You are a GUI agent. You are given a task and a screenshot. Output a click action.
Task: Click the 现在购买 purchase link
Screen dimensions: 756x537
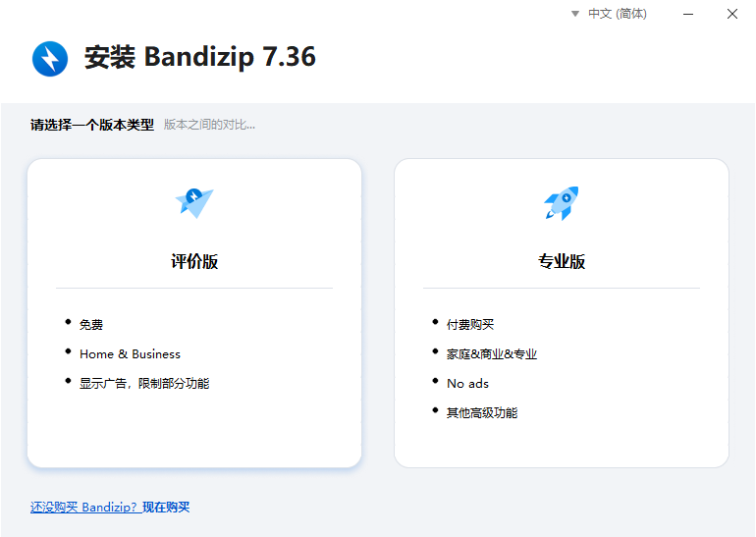tap(166, 508)
